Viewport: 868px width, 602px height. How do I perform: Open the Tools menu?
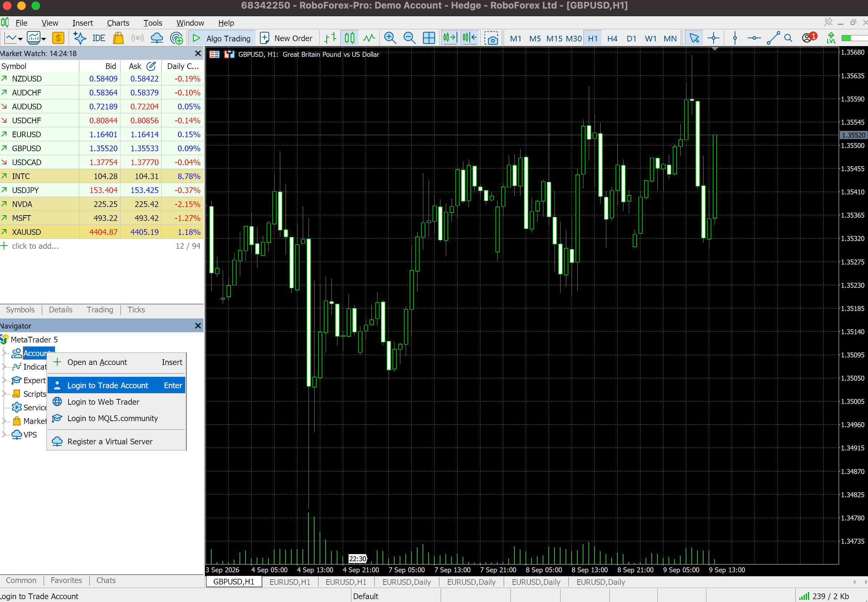[x=152, y=23]
